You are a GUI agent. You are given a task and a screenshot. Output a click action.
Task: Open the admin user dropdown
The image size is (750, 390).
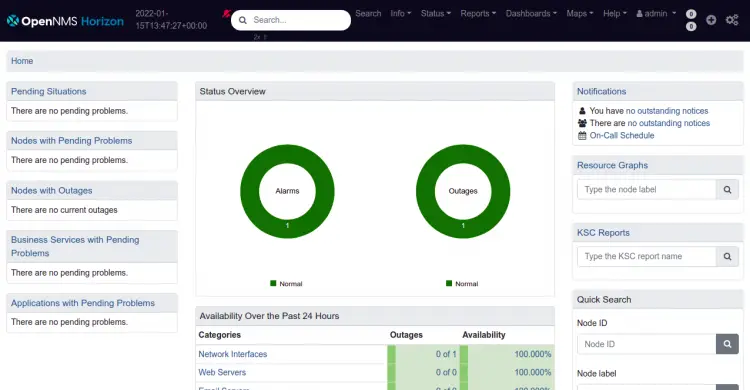click(656, 13)
